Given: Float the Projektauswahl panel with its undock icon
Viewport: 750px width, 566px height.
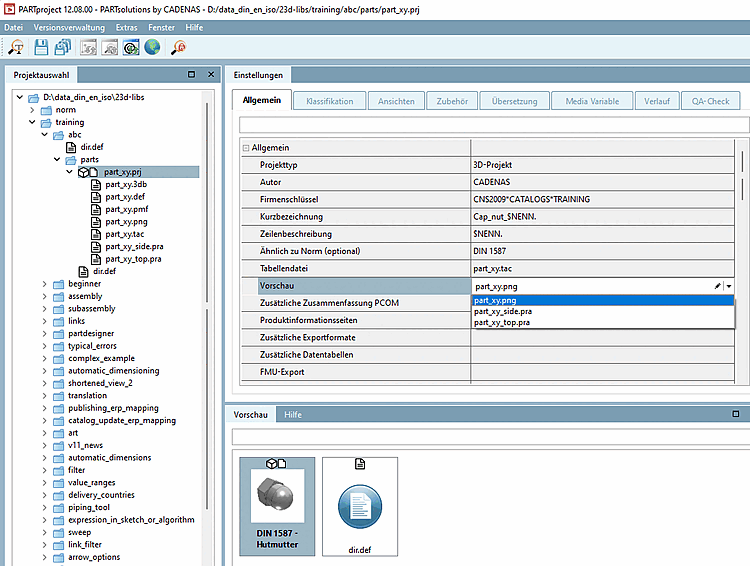Looking at the screenshot, I should (191, 75).
